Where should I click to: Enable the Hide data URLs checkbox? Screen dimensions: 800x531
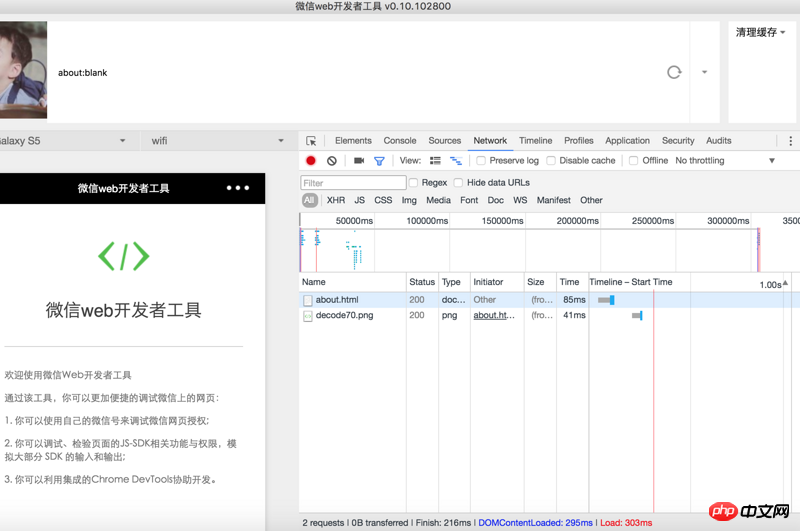[x=459, y=183]
